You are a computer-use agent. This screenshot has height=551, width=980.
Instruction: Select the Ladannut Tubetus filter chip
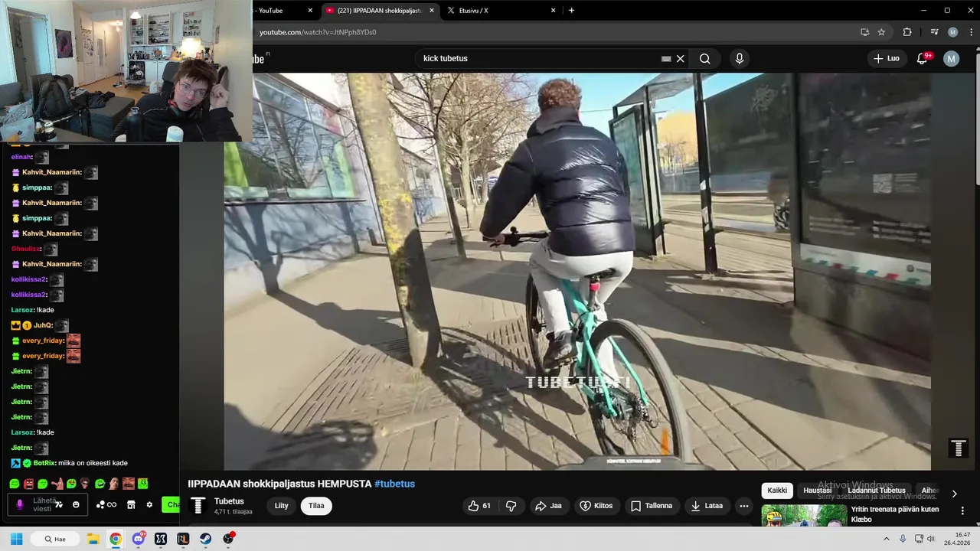[877, 491]
